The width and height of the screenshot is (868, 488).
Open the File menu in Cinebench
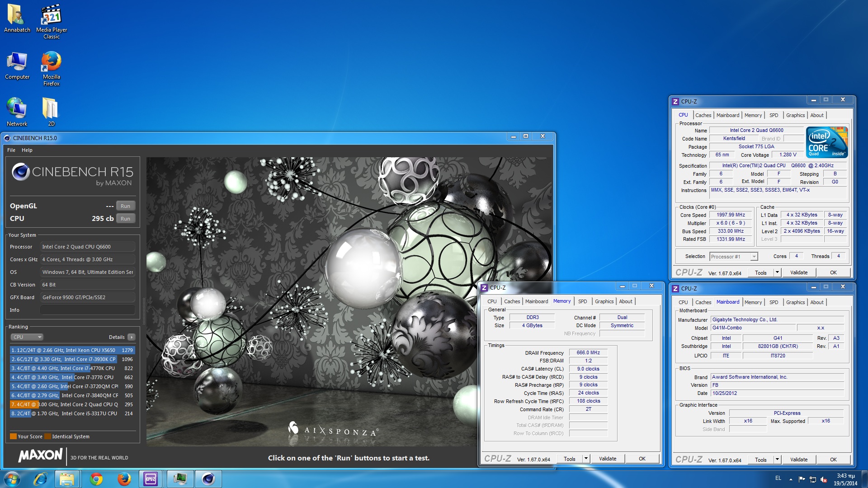coord(11,150)
